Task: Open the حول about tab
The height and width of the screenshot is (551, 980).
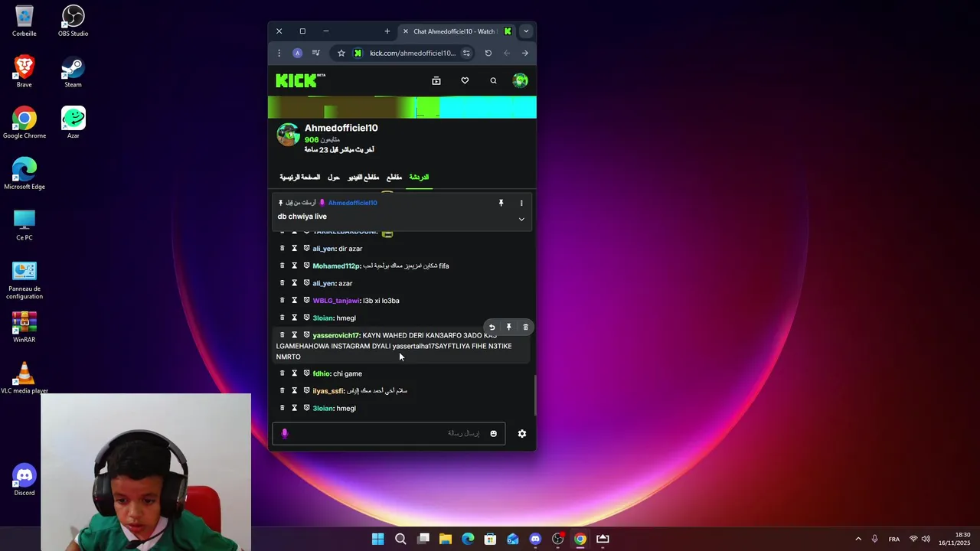Action: pyautogui.click(x=334, y=177)
